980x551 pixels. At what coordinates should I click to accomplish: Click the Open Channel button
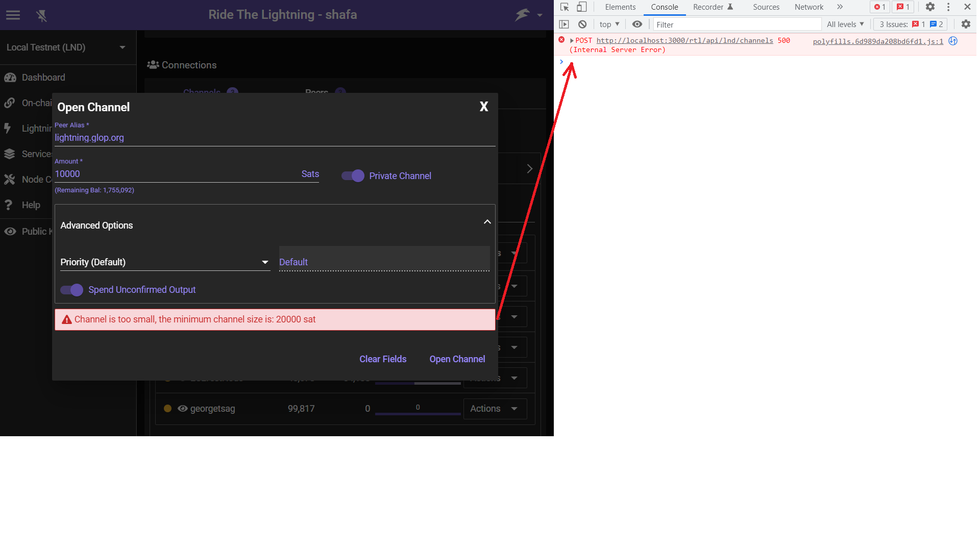pos(457,359)
